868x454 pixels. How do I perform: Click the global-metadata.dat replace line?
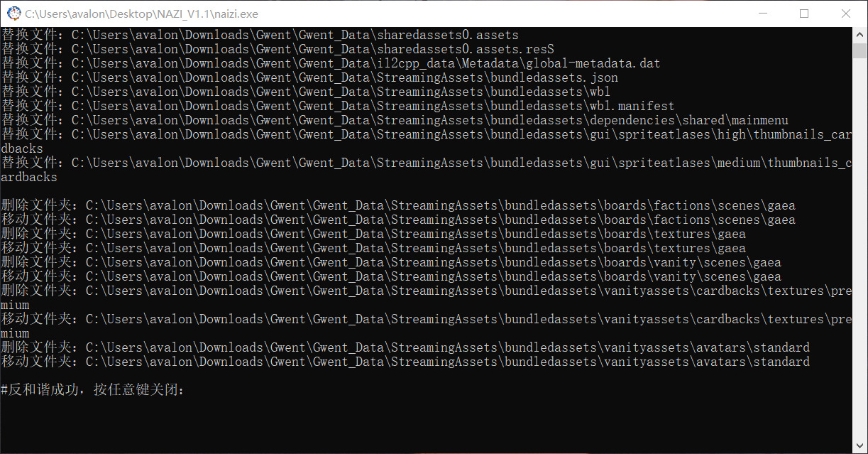(330, 63)
